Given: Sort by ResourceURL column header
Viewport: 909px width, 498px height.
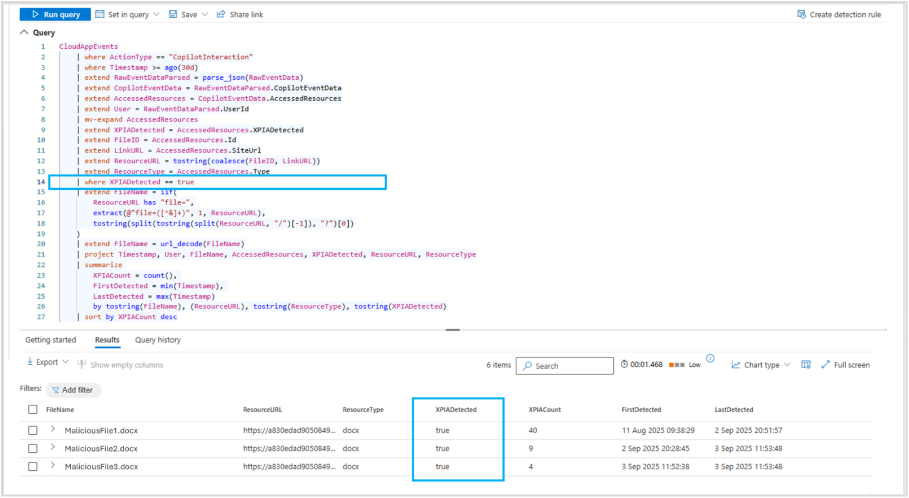Looking at the screenshot, I should point(262,410).
